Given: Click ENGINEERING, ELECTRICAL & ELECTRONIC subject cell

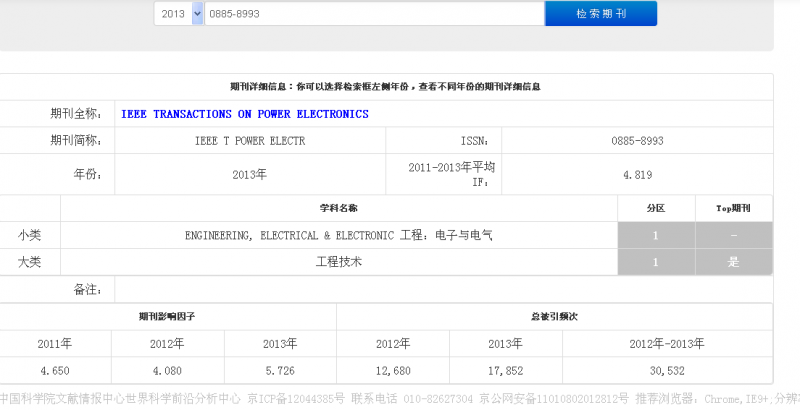Looking at the screenshot, I should 339,235.
